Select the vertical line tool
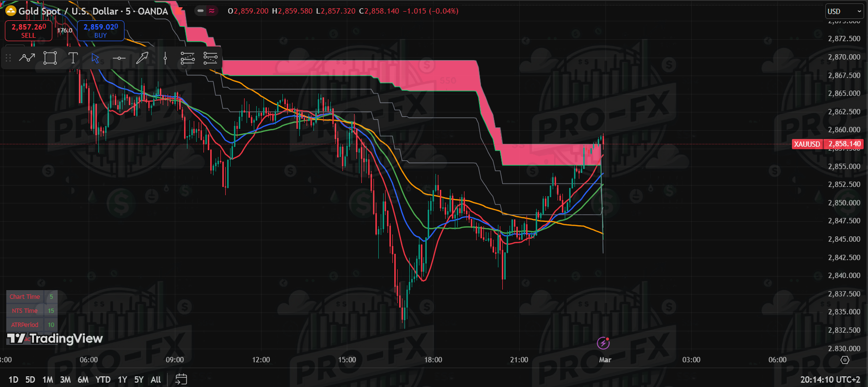Screen dimensions: 868x387 coord(165,58)
